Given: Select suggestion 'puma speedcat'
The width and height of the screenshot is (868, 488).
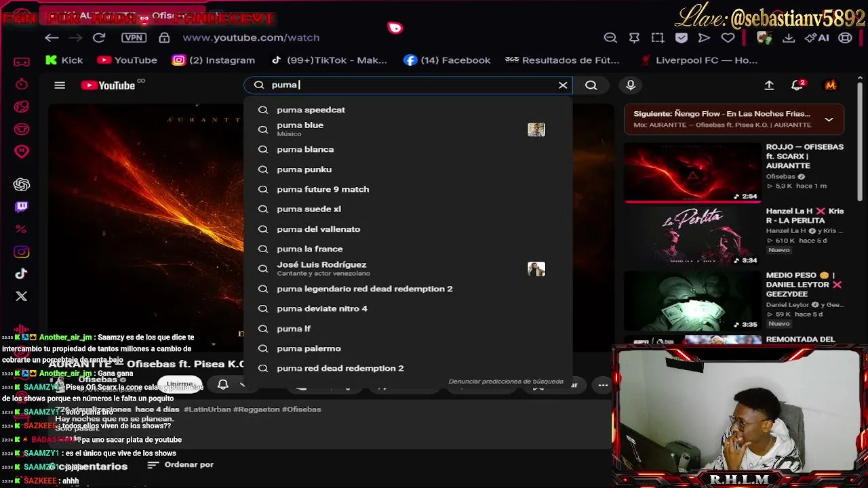Looking at the screenshot, I should [x=408, y=110].
